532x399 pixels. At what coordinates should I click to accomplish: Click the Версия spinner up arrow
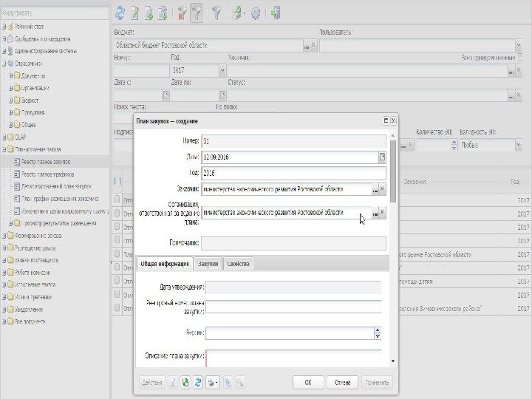coord(378,330)
